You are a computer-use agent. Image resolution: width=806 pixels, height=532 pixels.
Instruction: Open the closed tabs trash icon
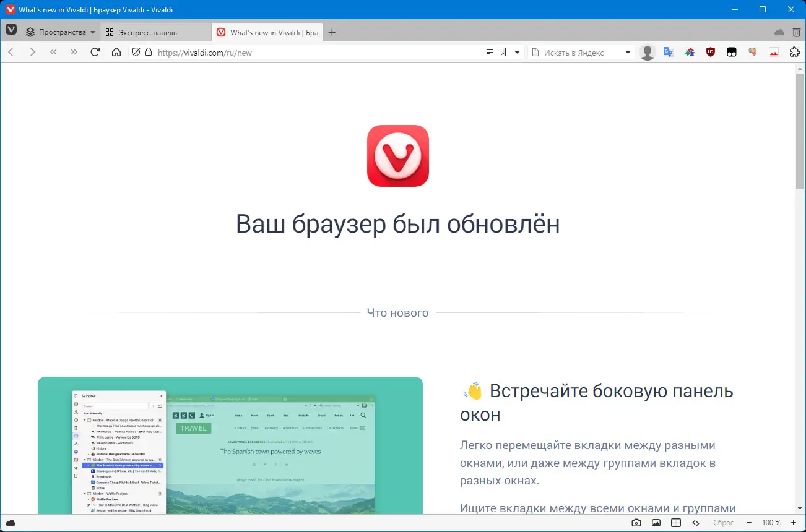pyautogui.click(x=796, y=32)
